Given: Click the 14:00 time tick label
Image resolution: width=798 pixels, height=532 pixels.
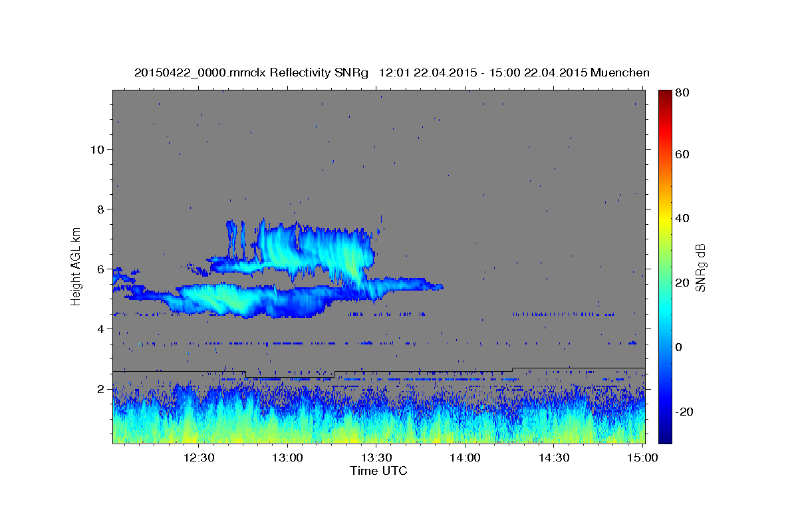Looking at the screenshot, I should click(x=465, y=458).
